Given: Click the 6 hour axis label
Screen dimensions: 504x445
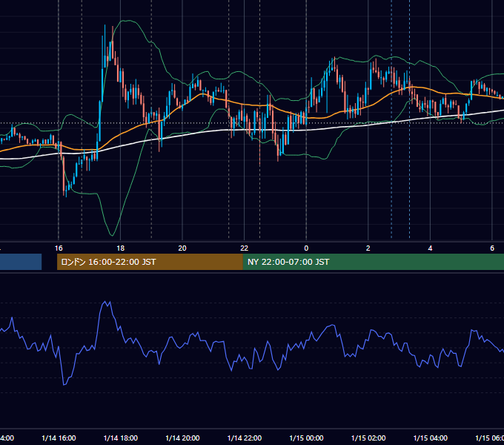Looking at the screenshot, I should (492, 248).
